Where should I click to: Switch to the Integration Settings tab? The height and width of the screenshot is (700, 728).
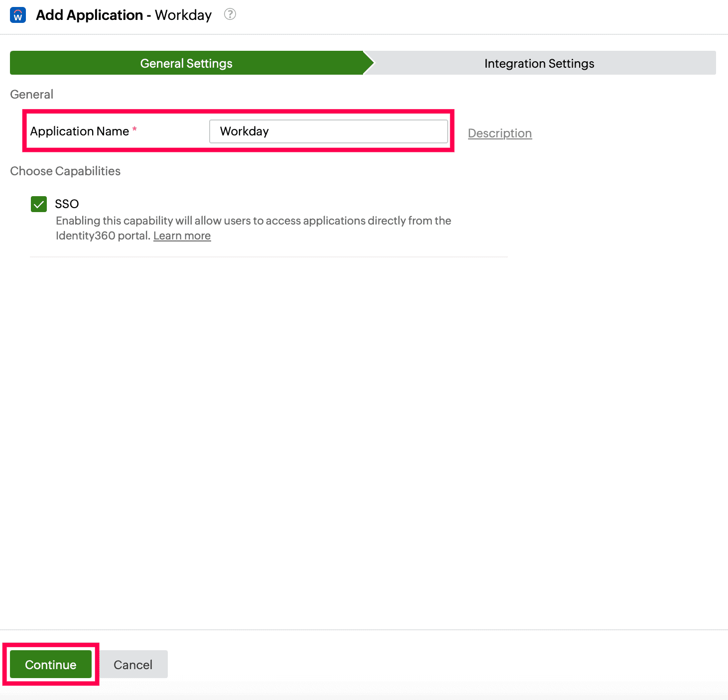pyautogui.click(x=539, y=63)
